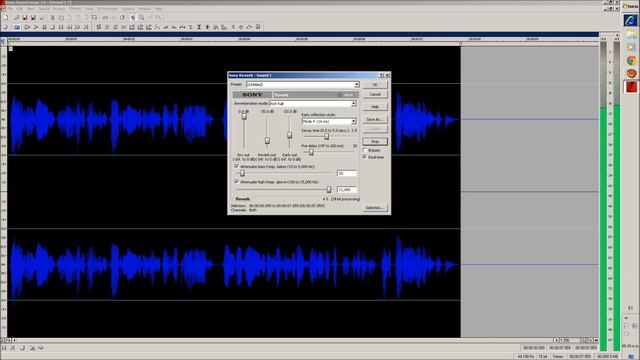
Task: Toggle Attenuate high freqs. above checkbox
Action: coord(237,182)
